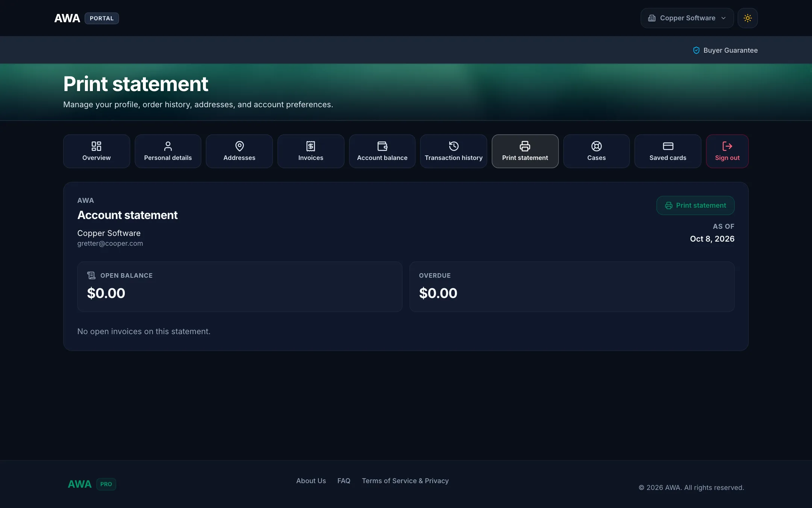
Task: Open the Account balance tab
Action: pos(382,151)
